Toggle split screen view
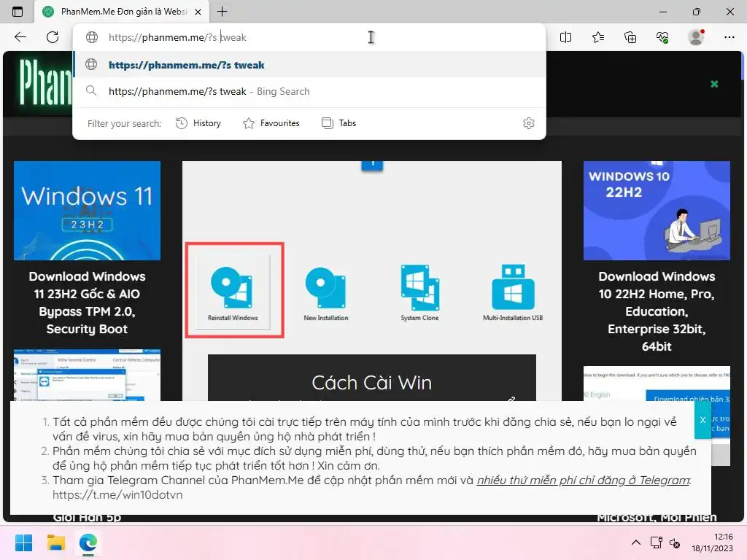Image resolution: width=747 pixels, height=560 pixels. pyautogui.click(x=565, y=37)
